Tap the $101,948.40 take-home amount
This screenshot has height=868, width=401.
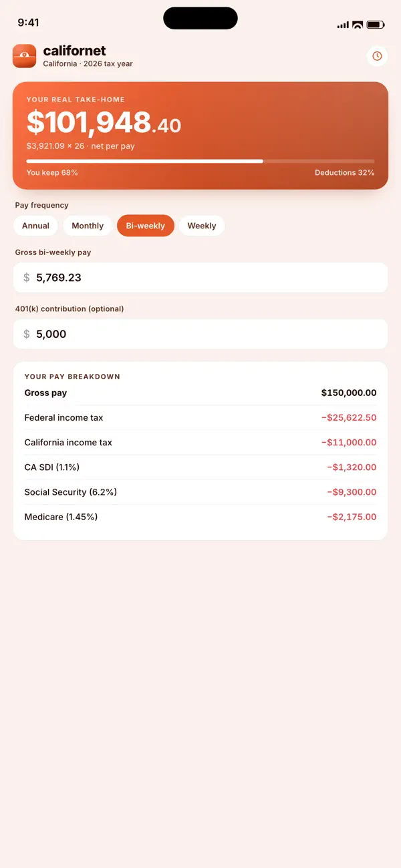[104, 123]
